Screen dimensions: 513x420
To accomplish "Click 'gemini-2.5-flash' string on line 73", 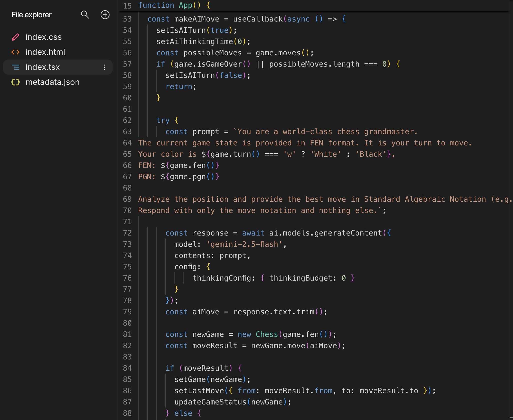I will point(244,244).
